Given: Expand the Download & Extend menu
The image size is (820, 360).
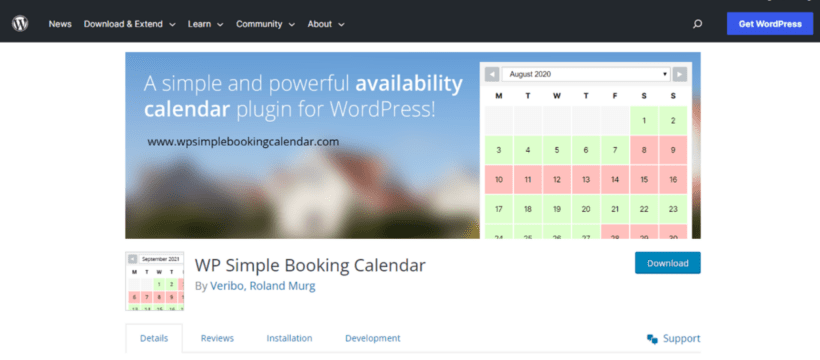Looking at the screenshot, I should [x=130, y=24].
